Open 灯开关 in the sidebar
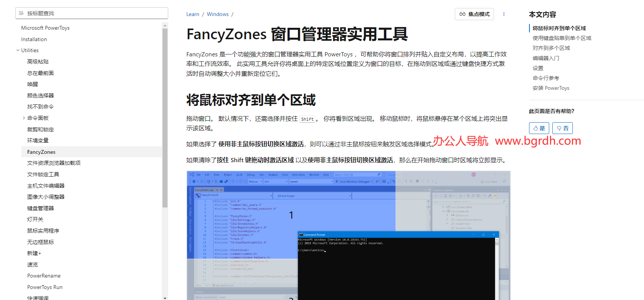644x300 pixels. [x=35, y=219]
